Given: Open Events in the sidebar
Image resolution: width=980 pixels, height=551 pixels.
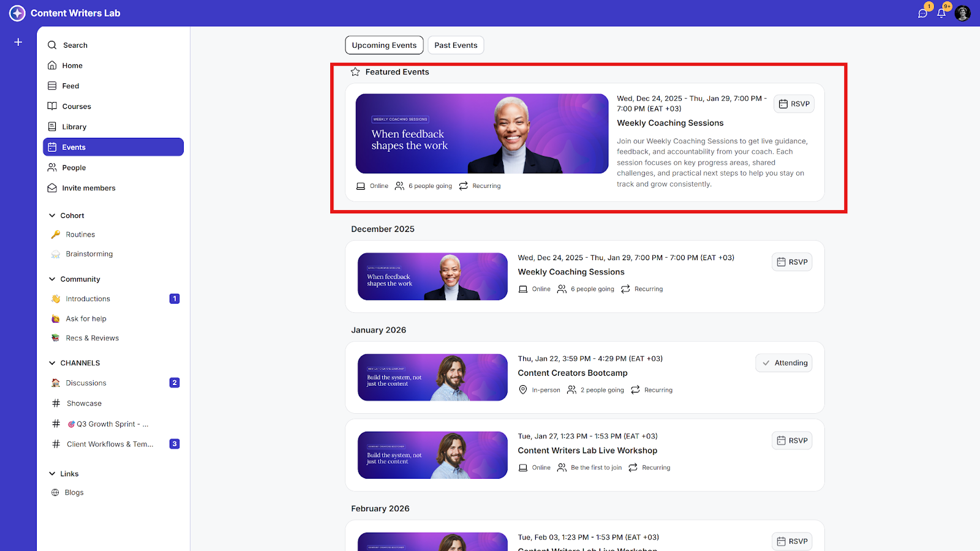Looking at the screenshot, I should 113,147.
